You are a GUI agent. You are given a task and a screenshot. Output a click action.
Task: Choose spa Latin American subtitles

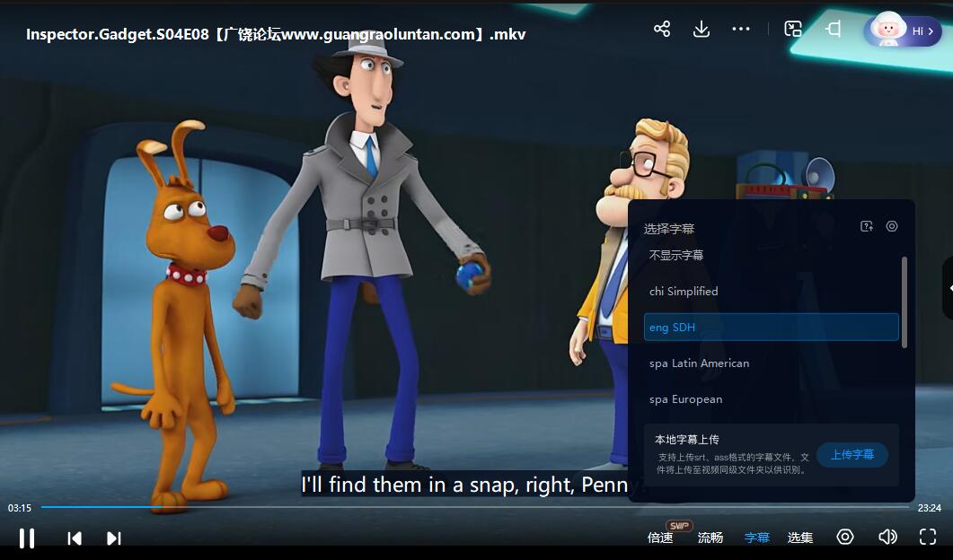772,363
